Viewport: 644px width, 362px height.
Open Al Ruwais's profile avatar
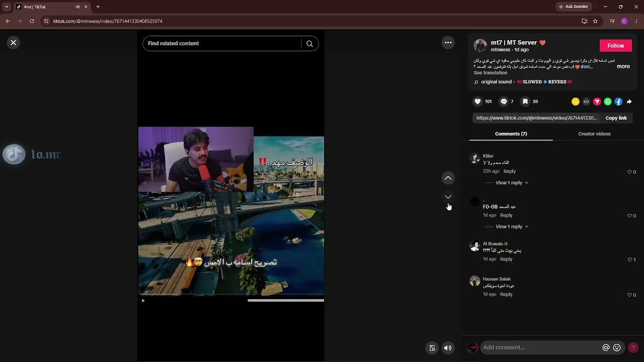pyautogui.click(x=474, y=246)
